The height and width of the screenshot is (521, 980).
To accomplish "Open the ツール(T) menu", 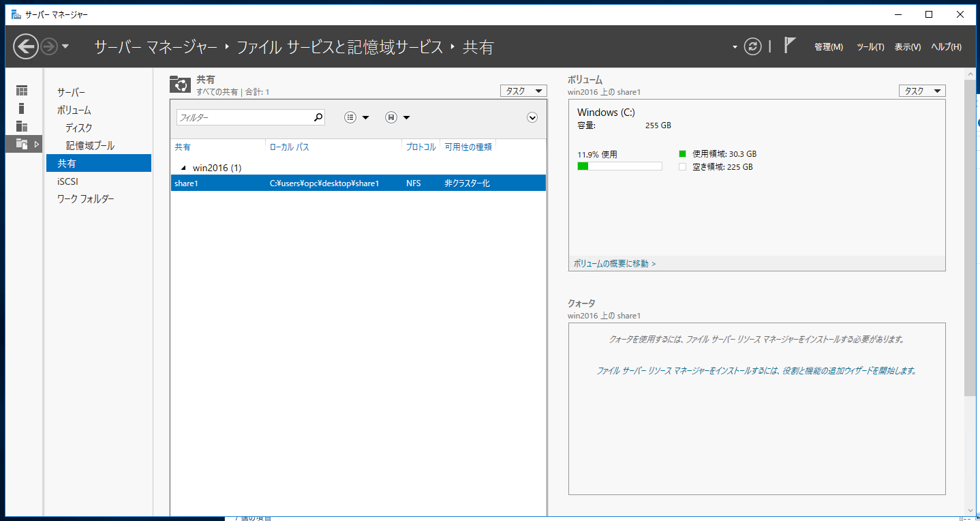I will (x=870, y=46).
